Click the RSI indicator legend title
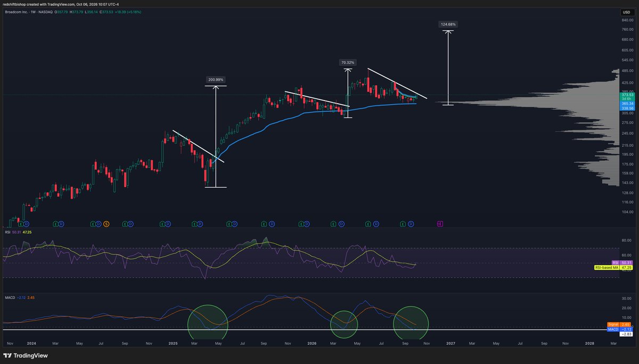639x364 pixels. 7,233
